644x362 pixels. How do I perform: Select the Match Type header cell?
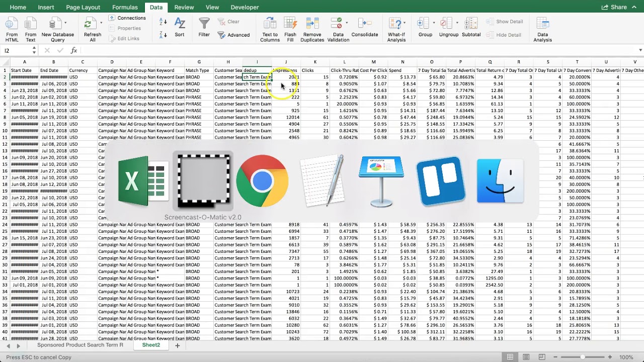pos(199,70)
